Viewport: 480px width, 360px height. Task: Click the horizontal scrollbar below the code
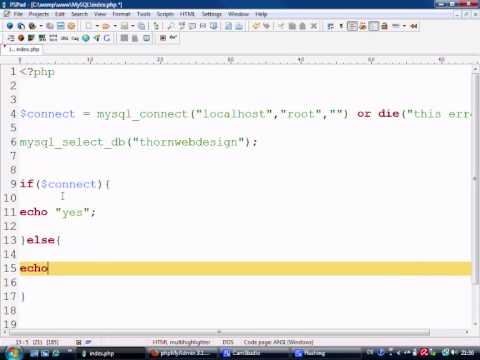(x=219, y=332)
